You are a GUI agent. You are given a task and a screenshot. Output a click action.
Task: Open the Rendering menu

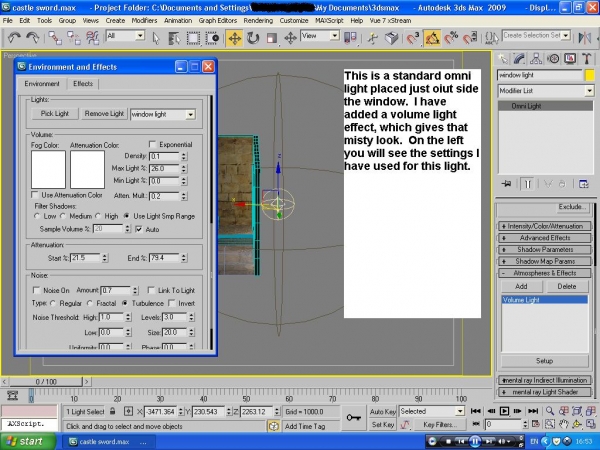point(258,21)
